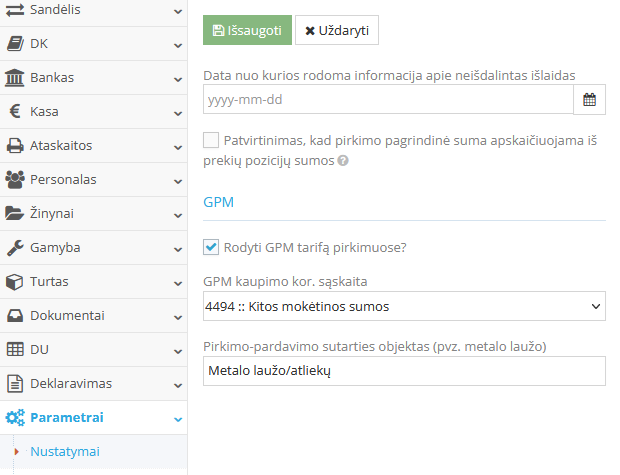This screenshot has width=620, height=475.
Task: Click the GPM section heading
Action: [x=218, y=202]
